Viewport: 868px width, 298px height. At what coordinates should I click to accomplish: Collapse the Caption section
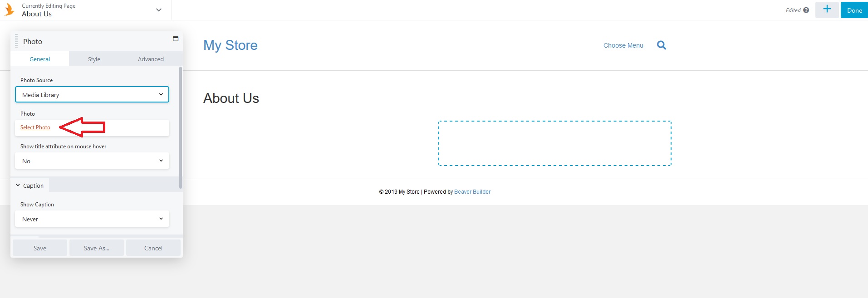coord(30,185)
